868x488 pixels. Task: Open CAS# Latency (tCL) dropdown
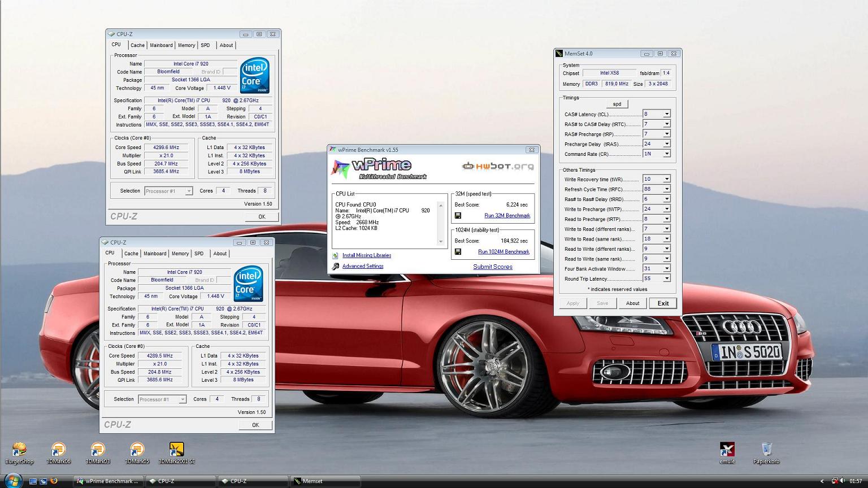click(667, 114)
